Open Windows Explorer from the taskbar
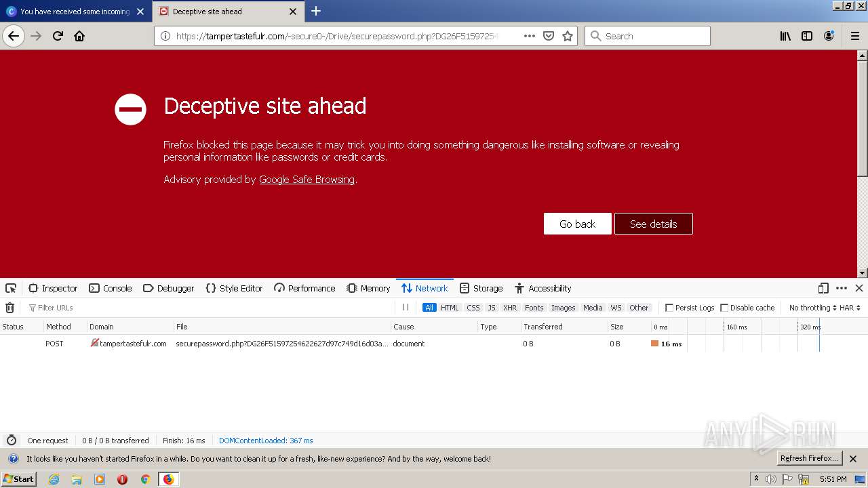The width and height of the screenshot is (868, 488). [x=77, y=479]
